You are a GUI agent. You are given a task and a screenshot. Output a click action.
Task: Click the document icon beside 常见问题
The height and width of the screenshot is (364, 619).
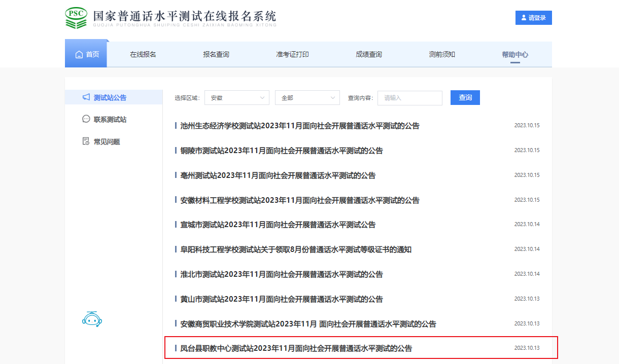pyautogui.click(x=86, y=141)
